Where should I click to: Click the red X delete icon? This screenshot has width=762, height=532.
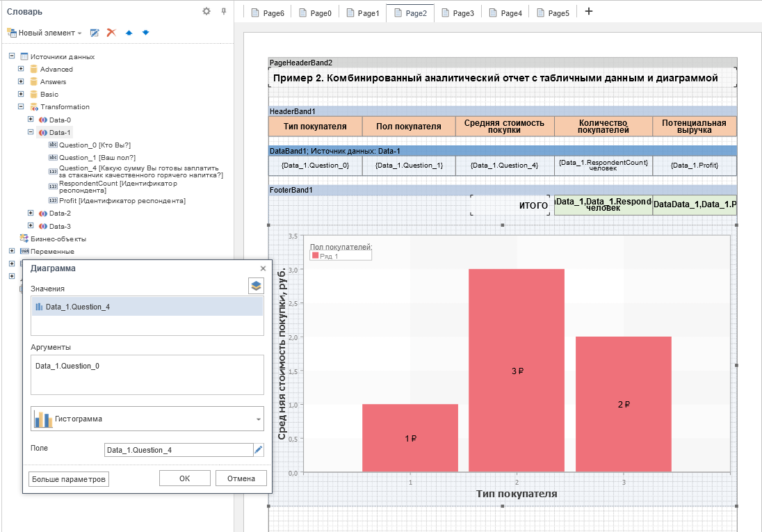[x=111, y=33]
